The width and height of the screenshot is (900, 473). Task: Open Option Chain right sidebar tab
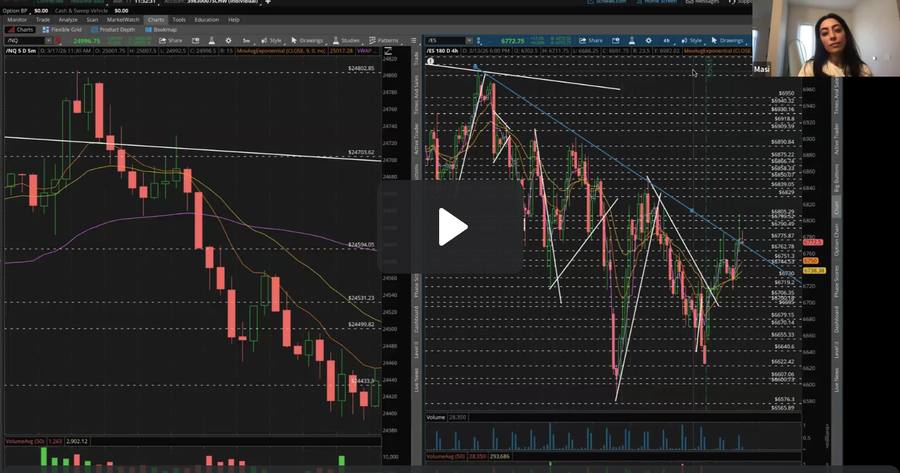pos(837,240)
